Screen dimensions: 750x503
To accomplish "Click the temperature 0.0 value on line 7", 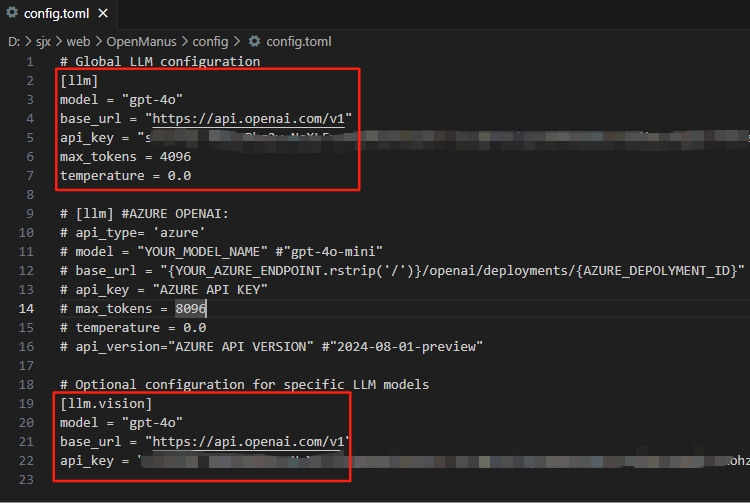I will pyautogui.click(x=179, y=176).
